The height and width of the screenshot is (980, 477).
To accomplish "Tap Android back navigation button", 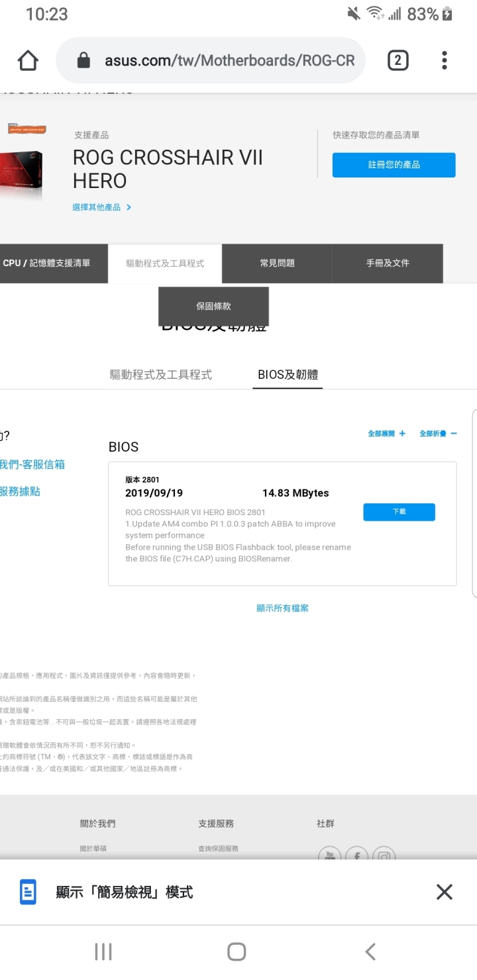I will 370,952.
